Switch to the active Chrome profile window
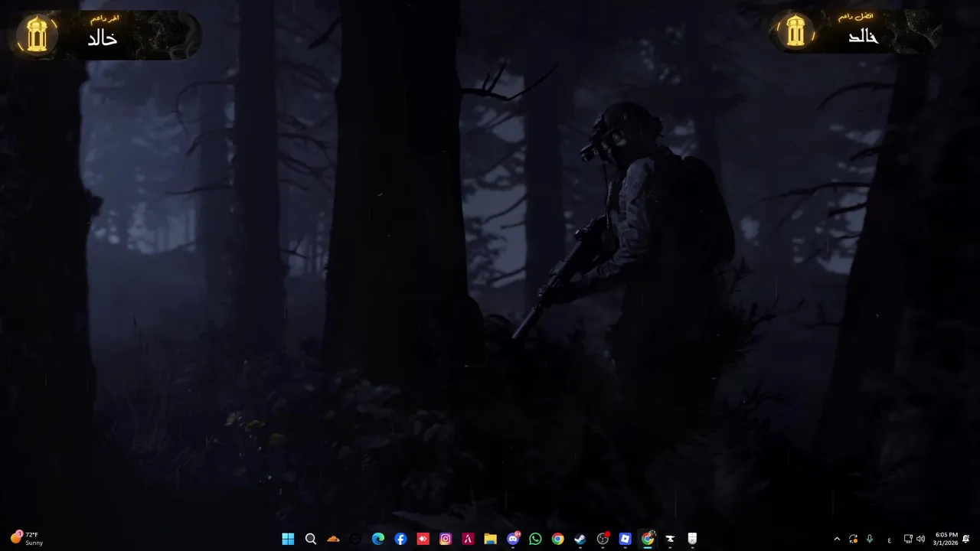This screenshot has width=980, height=551. coord(648,539)
